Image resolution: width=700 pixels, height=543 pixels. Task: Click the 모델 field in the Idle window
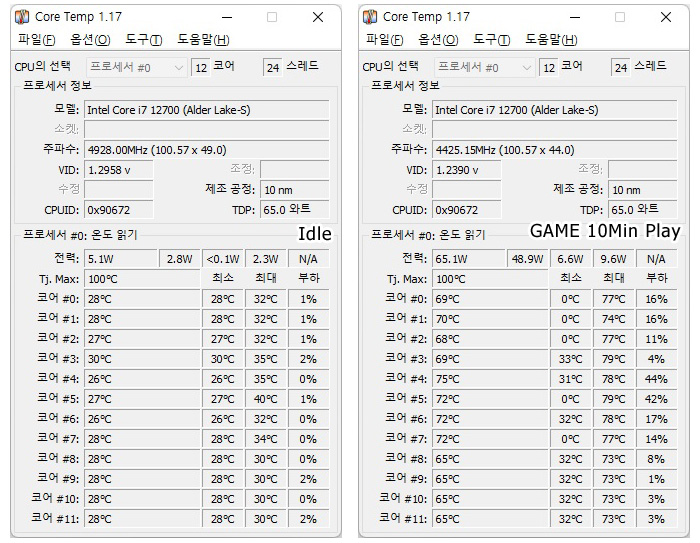click(x=206, y=109)
